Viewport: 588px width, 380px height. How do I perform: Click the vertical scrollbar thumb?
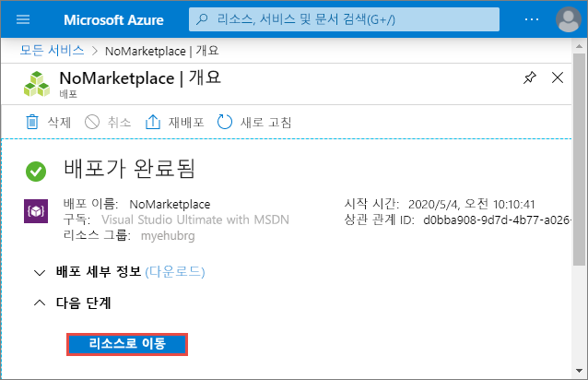[x=580, y=159]
